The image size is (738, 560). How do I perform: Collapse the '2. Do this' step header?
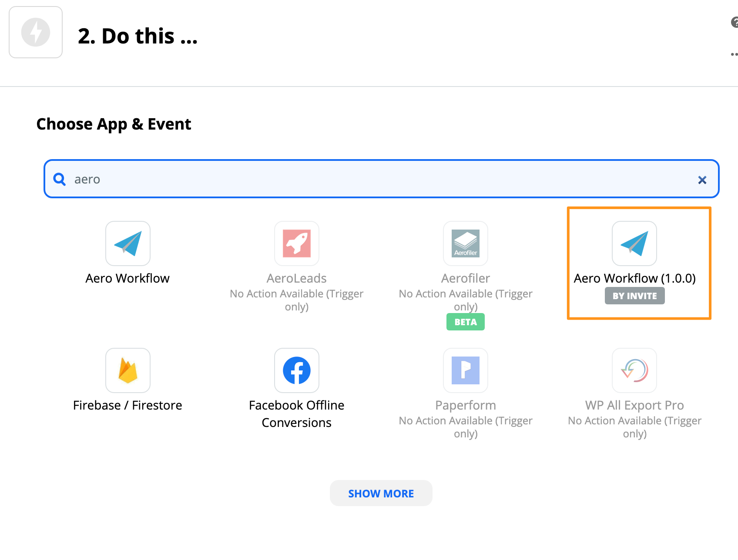coord(138,36)
